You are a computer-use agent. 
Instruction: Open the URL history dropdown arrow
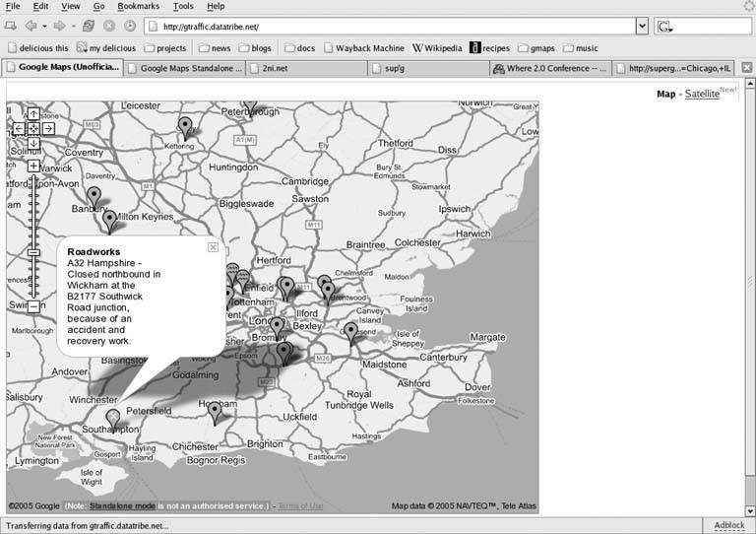click(x=642, y=26)
